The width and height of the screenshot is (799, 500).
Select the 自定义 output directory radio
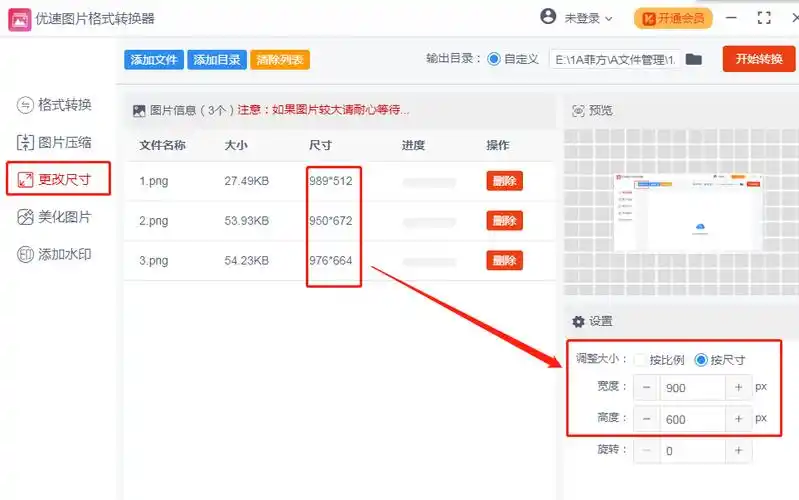click(493, 59)
